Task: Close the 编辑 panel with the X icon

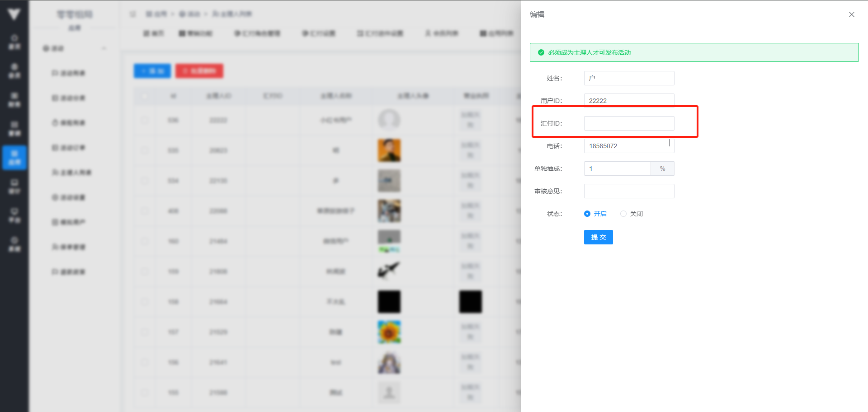Action: tap(851, 14)
